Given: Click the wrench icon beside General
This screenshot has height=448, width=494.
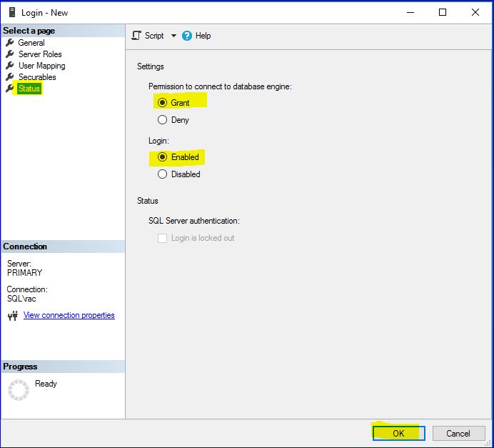Looking at the screenshot, I should point(10,43).
